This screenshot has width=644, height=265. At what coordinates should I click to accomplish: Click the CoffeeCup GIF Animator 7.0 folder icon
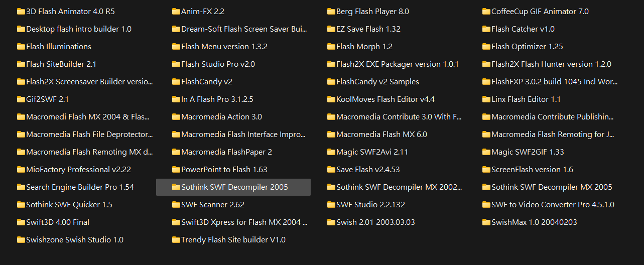(x=486, y=12)
